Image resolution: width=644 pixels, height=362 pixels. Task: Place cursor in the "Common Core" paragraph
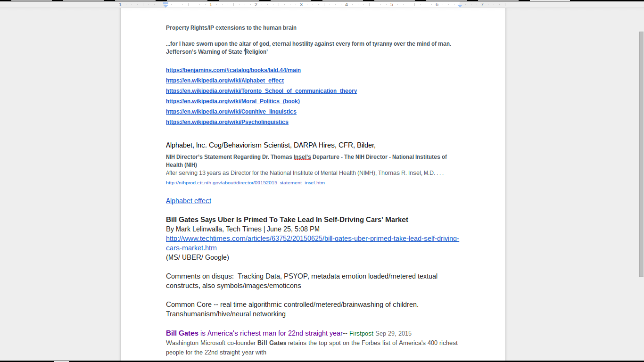coord(292,304)
